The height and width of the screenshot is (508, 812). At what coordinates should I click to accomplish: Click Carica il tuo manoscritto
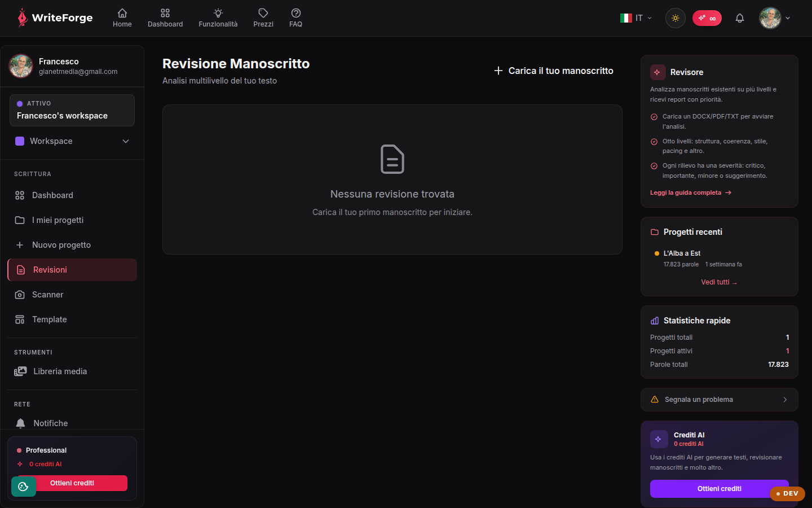tap(554, 71)
